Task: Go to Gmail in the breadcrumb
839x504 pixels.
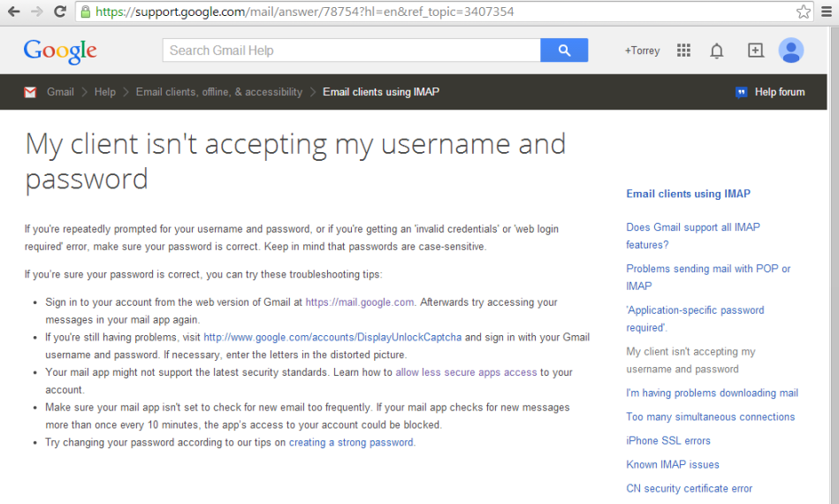Action: click(x=60, y=92)
